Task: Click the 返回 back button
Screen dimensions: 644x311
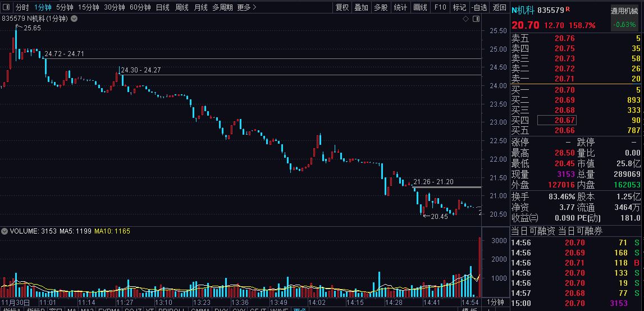Action: tap(499, 7)
